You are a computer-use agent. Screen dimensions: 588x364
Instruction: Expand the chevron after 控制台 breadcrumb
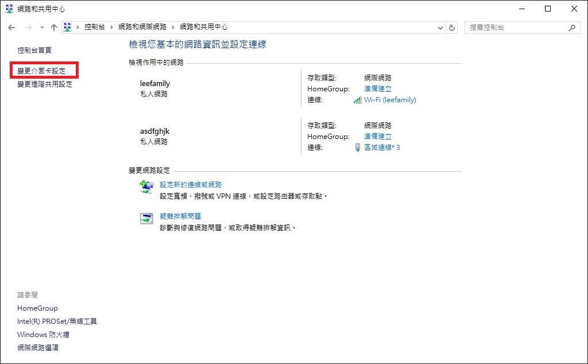pyautogui.click(x=111, y=28)
